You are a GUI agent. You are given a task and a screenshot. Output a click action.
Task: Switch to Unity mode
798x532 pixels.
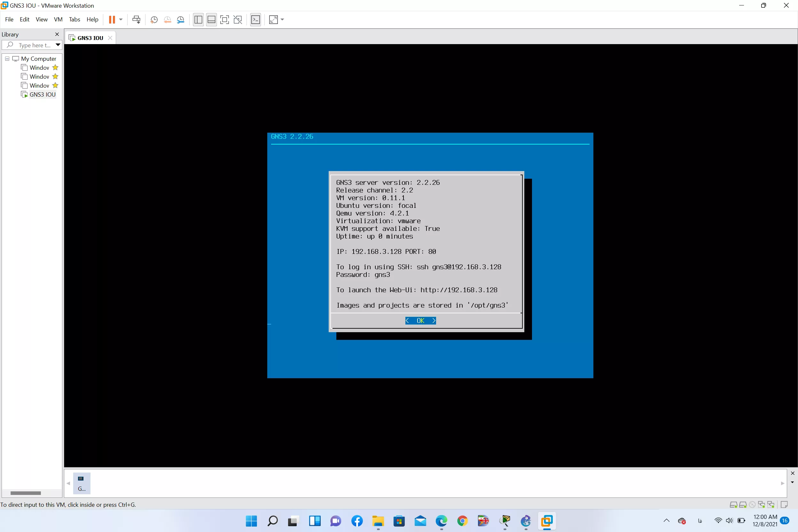click(x=238, y=20)
